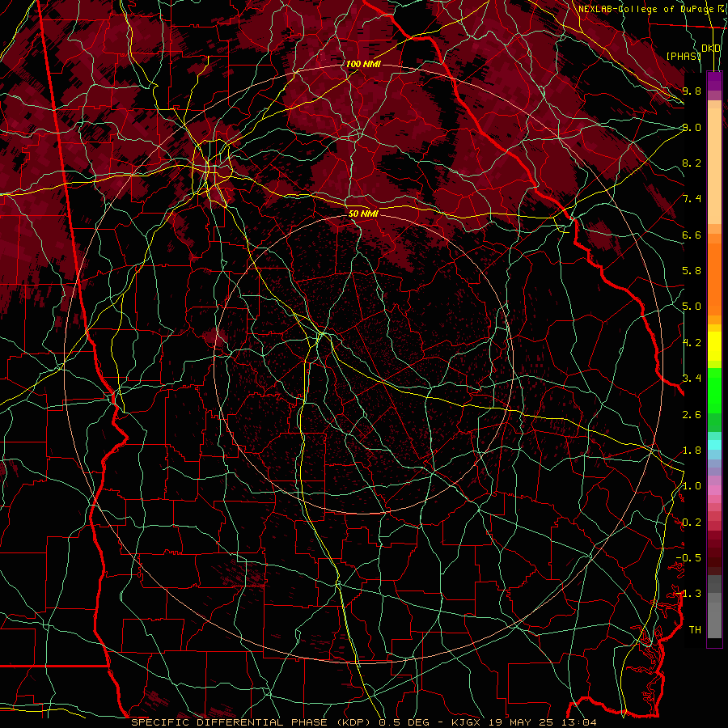Click the 100 NMI range ring label

pos(363,64)
